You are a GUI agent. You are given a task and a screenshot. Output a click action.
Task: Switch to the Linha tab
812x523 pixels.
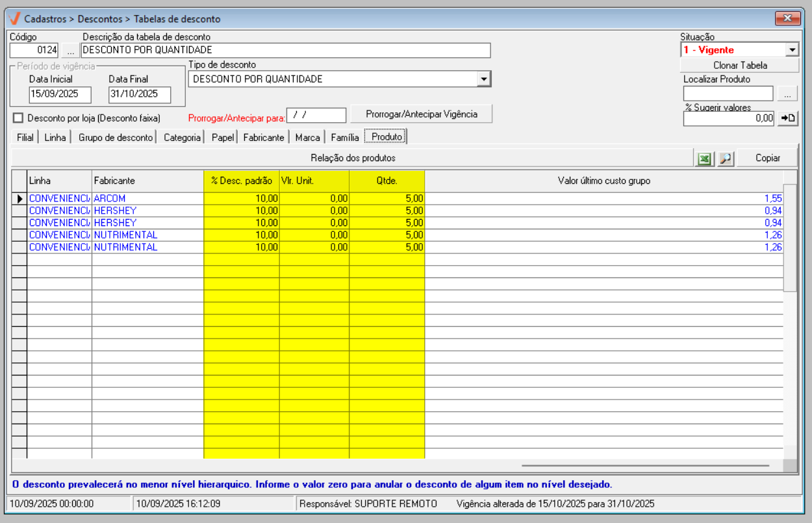(55, 138)
